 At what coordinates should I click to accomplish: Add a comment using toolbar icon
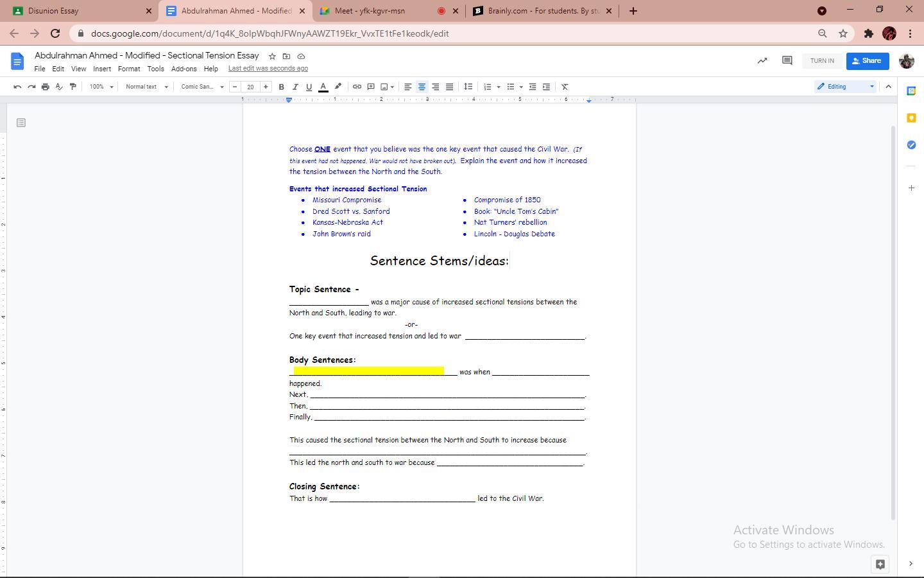pos(371,87)
